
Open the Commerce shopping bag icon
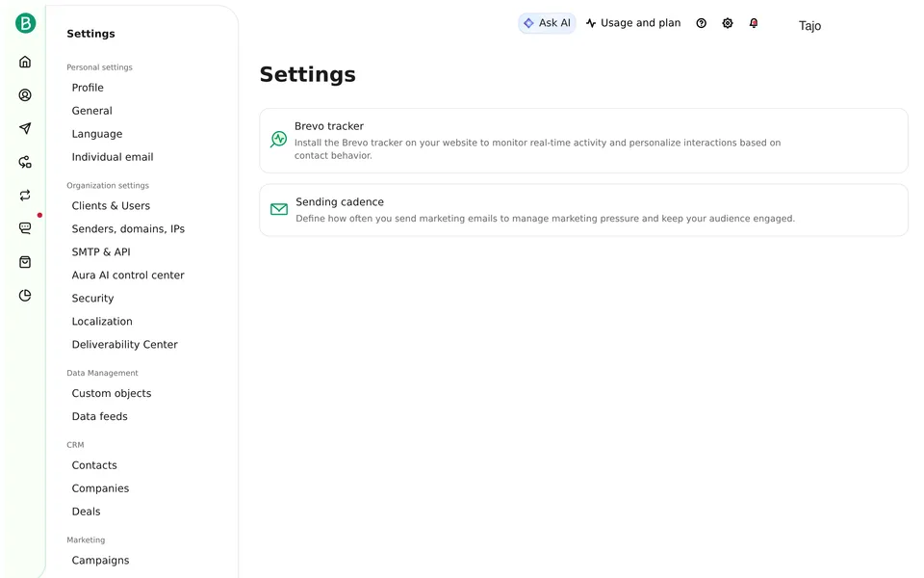[x=25, y=262]
